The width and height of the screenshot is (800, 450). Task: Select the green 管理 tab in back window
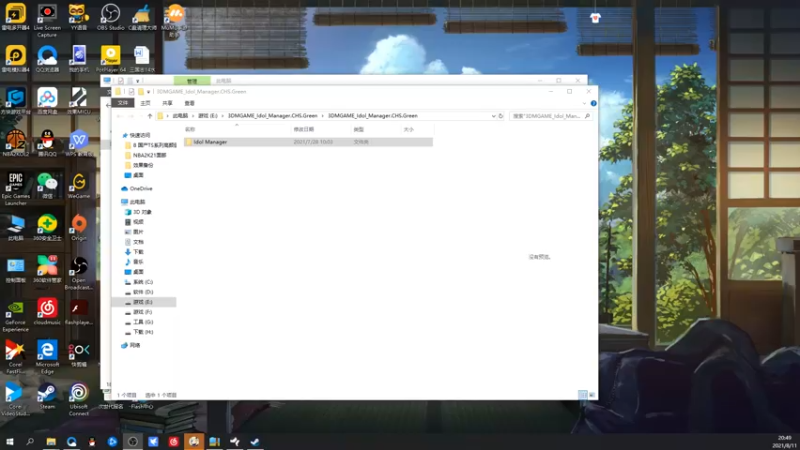192,81
